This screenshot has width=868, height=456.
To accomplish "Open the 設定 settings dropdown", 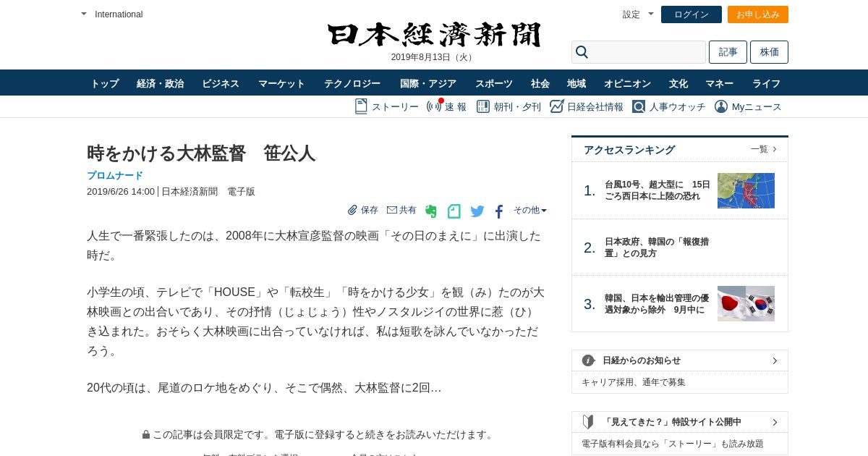I will 638,14.
